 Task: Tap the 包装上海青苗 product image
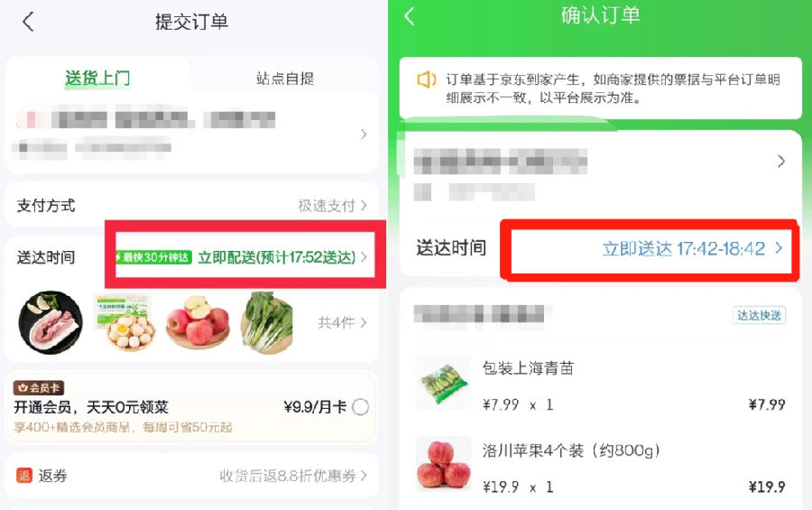tap(443, 383)
